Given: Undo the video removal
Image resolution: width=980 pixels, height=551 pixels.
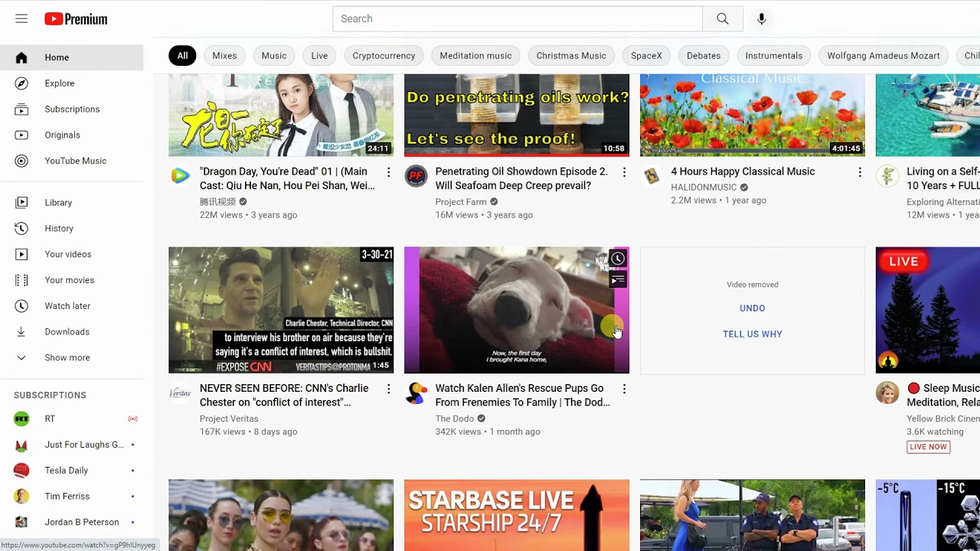Looking at the screenshot, I should 752,308.
